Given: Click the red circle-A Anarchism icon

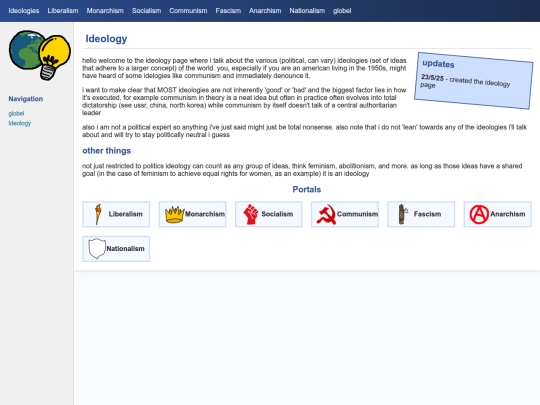Looking at the screenshot, I should pos(479,214).
